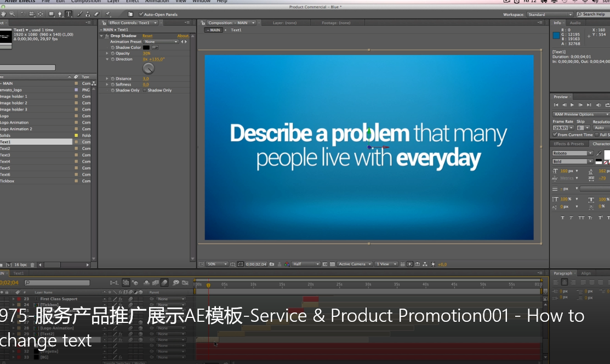Select the Rotation tool
The width and height of the screenshot is (610, 364).
24,14
